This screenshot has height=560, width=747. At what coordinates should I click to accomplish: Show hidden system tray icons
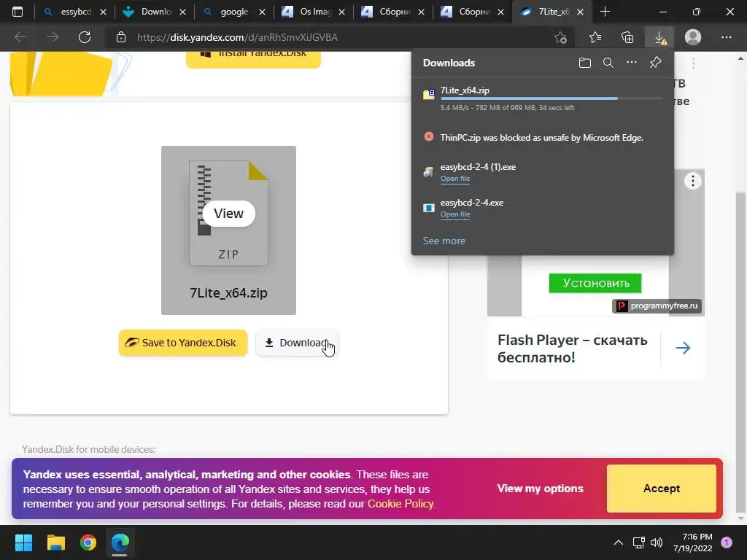click(619, 542)
